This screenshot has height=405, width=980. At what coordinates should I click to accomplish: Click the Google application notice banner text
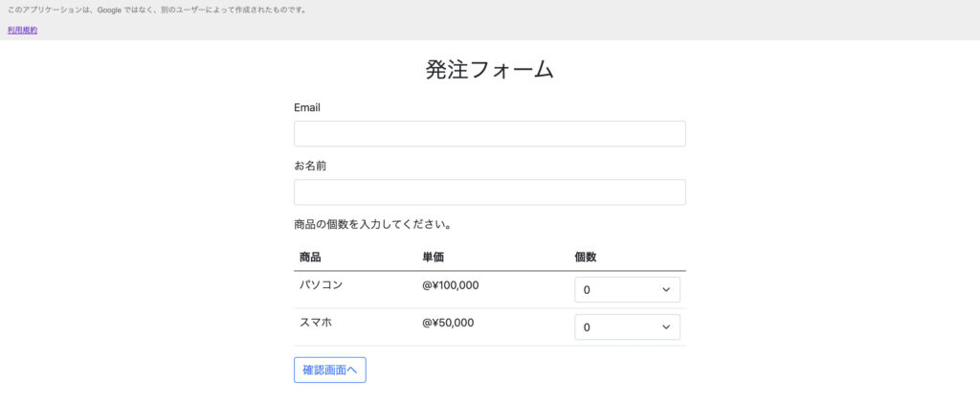point(157,10)
